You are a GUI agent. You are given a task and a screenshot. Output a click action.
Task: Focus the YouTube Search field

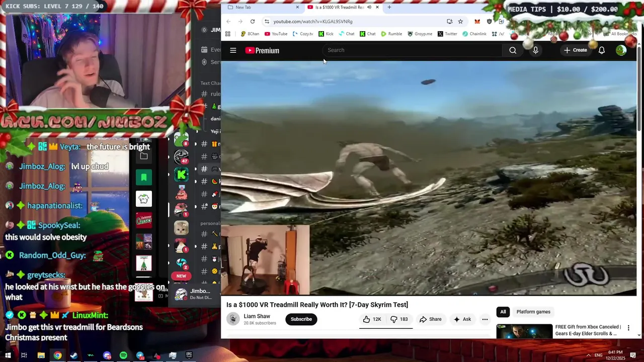(413, 50)
